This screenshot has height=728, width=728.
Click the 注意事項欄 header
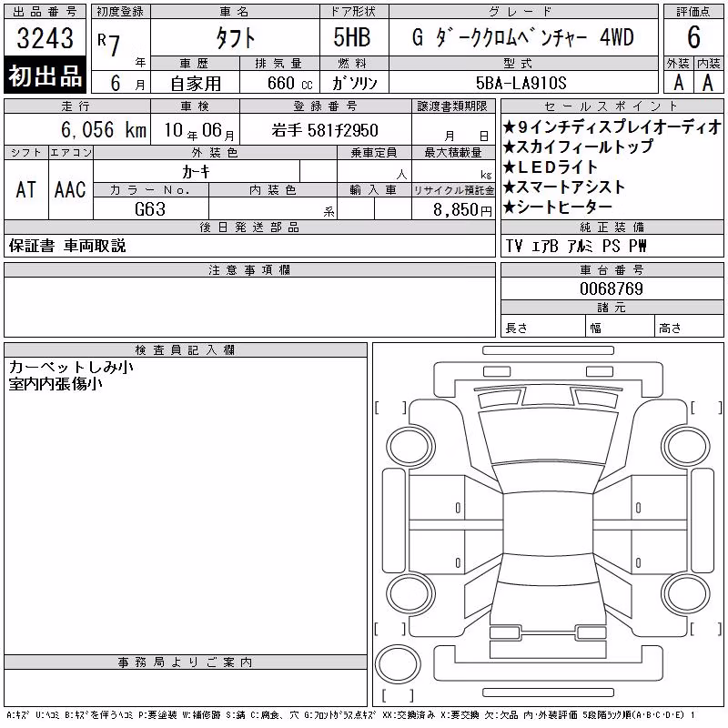pyautogui.click(x=249, y=269)
